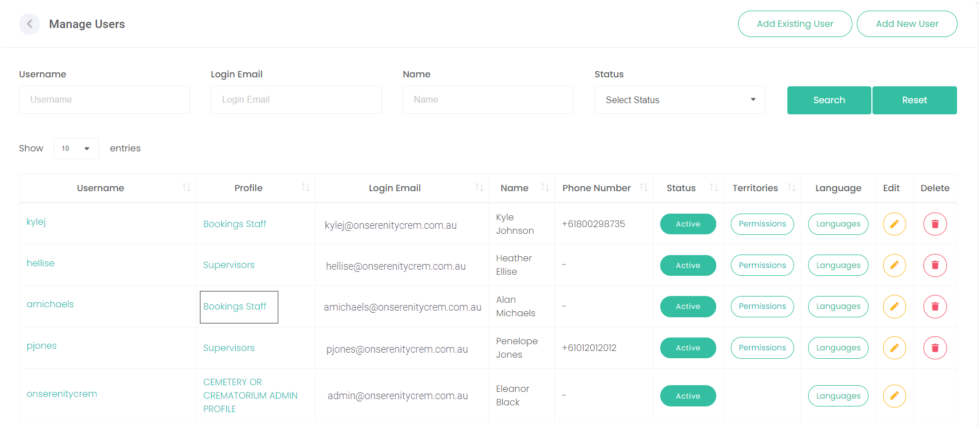Screen dimensions: 980x430
Task: Open the Show entries count dropdown
Action: [76, 149]
